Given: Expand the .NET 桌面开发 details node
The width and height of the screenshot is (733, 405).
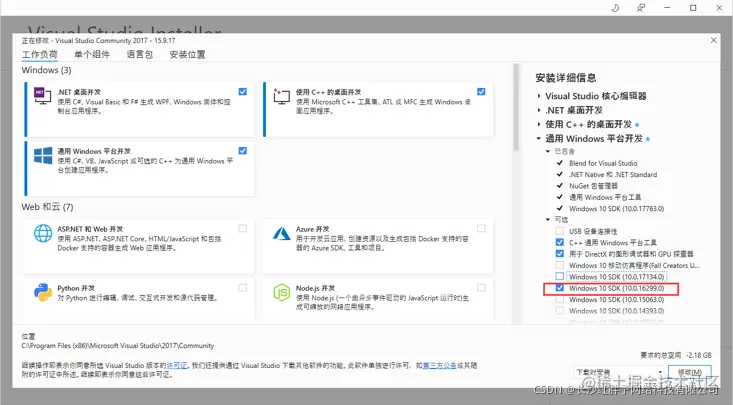Looking at the screenshot, I should pos(539,110).
